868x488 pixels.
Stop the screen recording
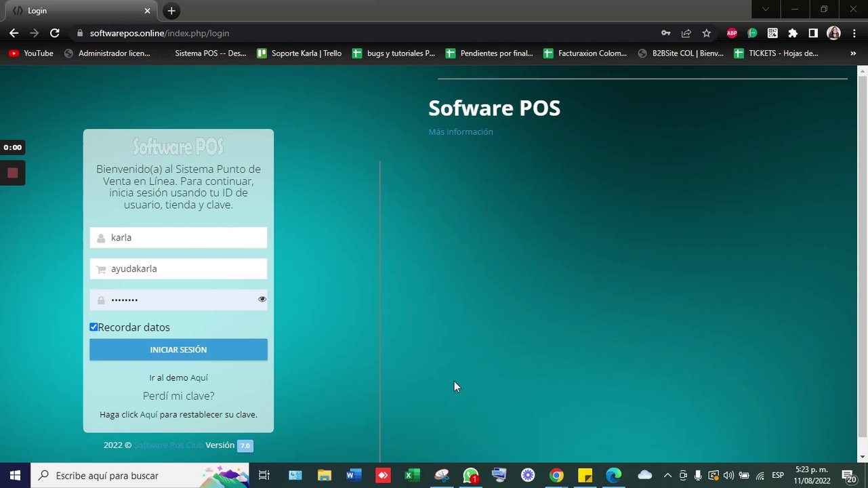tap(12, 173)
